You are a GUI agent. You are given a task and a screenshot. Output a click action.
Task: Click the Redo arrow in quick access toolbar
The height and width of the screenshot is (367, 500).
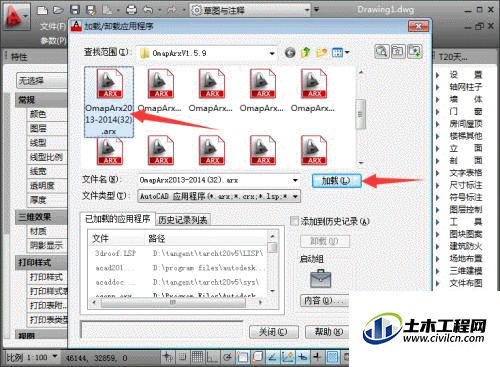[172, 10]
